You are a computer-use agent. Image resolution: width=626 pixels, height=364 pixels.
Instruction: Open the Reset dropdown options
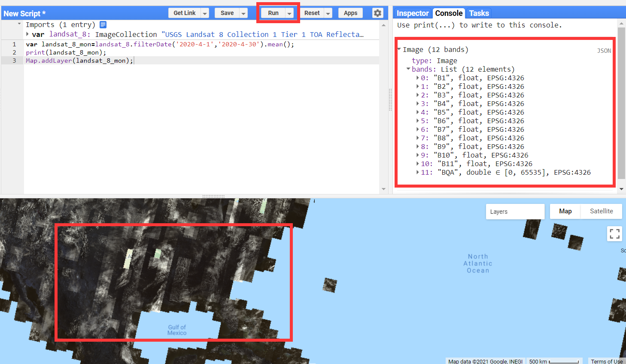[328, 12]
